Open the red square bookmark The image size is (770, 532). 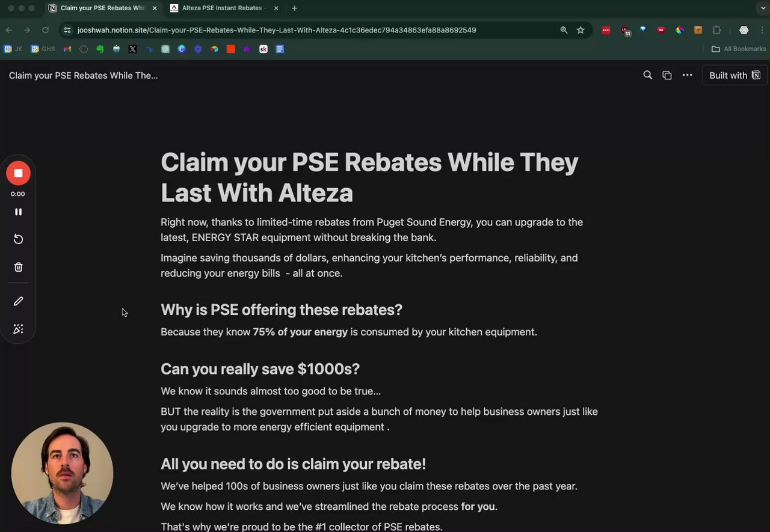tap(230, 49)
